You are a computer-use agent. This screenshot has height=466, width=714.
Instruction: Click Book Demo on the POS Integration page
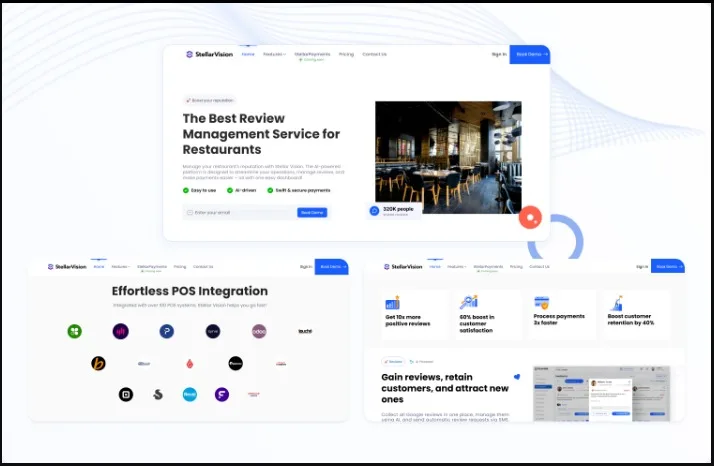pyautogui.click(x=332, y=266)
